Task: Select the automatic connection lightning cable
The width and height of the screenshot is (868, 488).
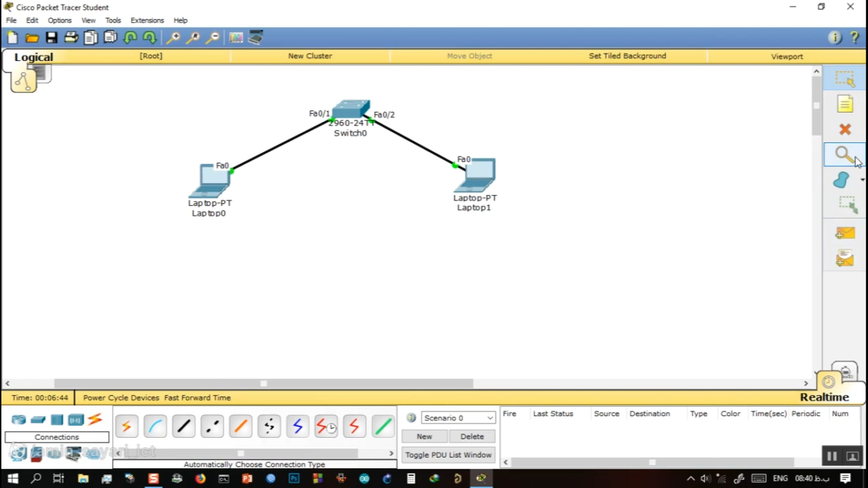Action: pyautogui.click(x=127, y=426)
